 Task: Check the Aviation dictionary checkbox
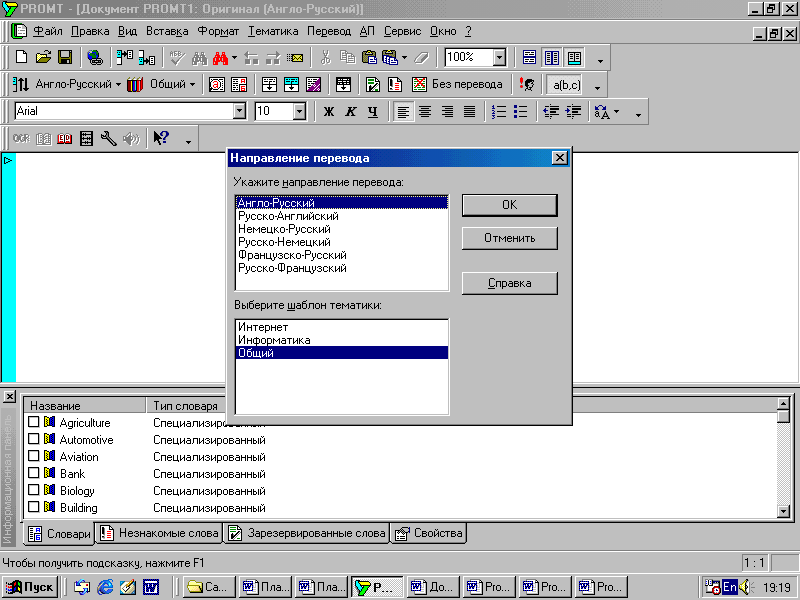click(x=34, y=456)
